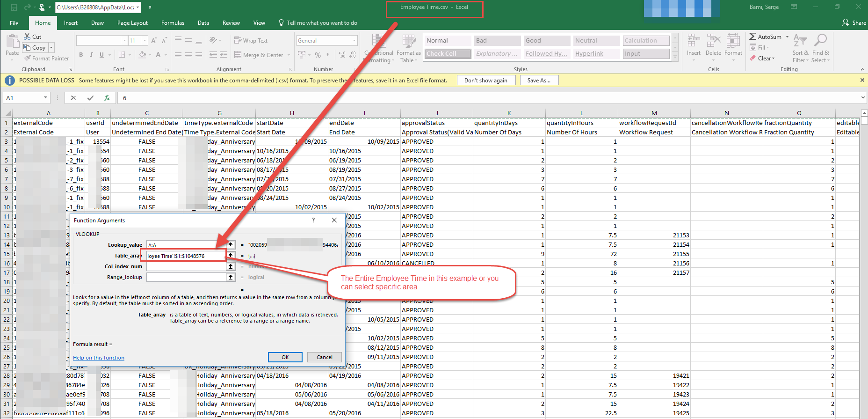Open Help on this function link
This screenshot has height=419, width=868.
[x=99, y=358]
